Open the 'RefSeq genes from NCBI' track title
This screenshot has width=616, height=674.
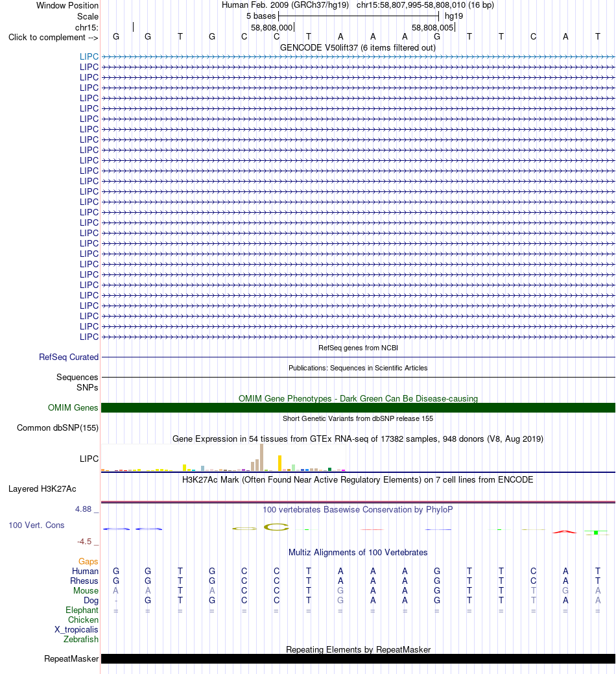[358, 348]
